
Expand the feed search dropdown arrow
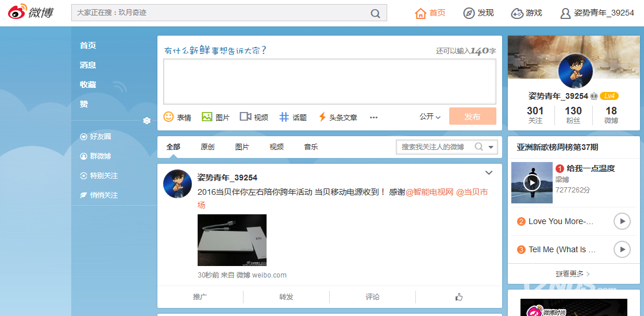(x=491, y=147)
